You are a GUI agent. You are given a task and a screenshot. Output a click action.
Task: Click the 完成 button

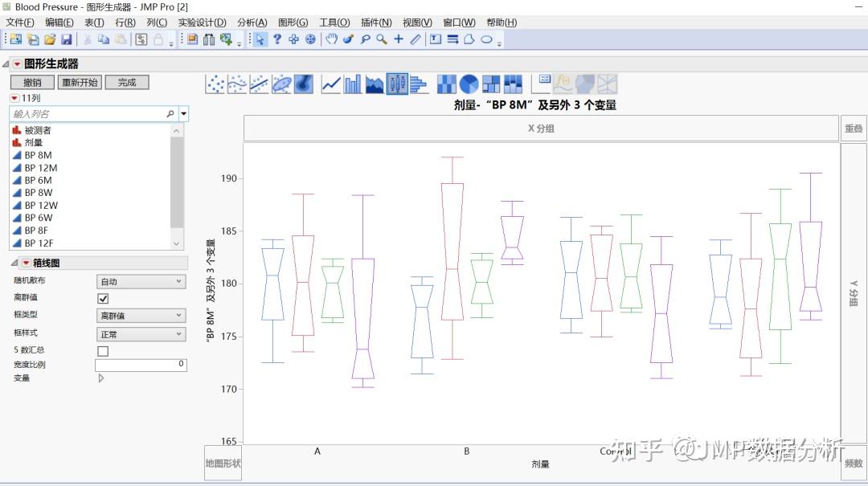129,81
